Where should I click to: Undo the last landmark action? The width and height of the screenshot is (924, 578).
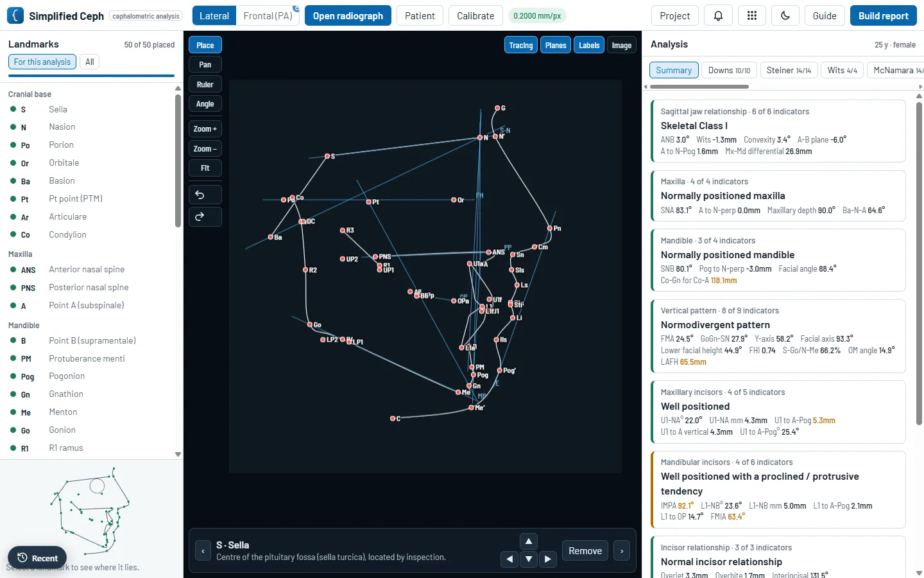pyautogui.click(x=205, y=195)
